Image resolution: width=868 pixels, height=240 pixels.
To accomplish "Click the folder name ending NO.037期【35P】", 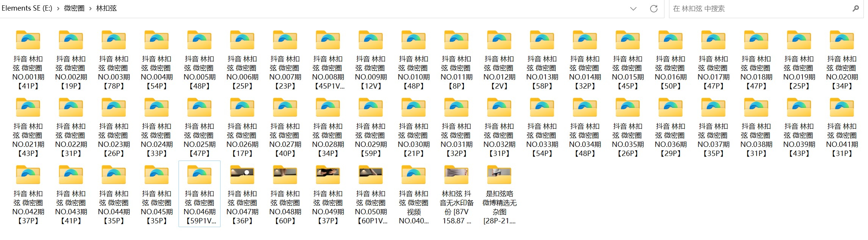I will 714,140.
